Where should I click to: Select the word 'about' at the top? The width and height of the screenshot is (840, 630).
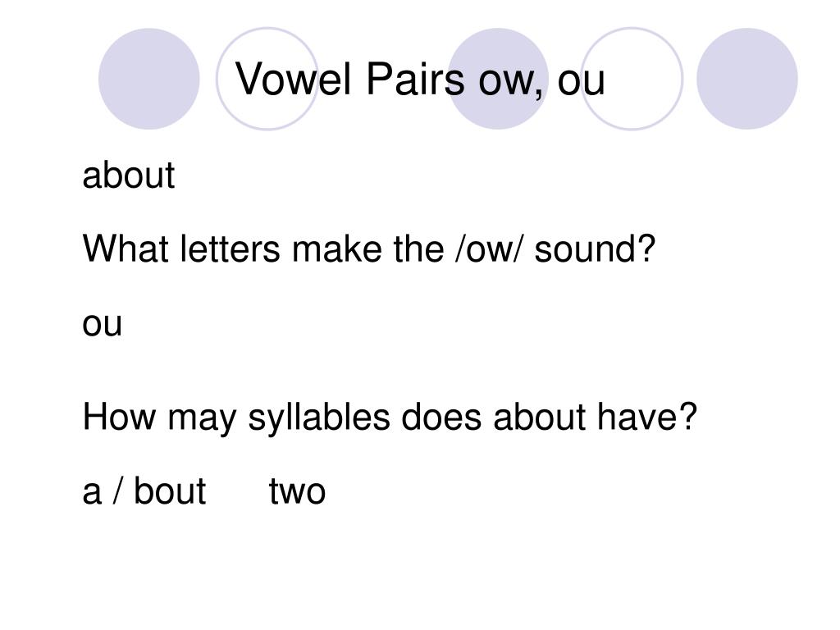pos(129,175)
